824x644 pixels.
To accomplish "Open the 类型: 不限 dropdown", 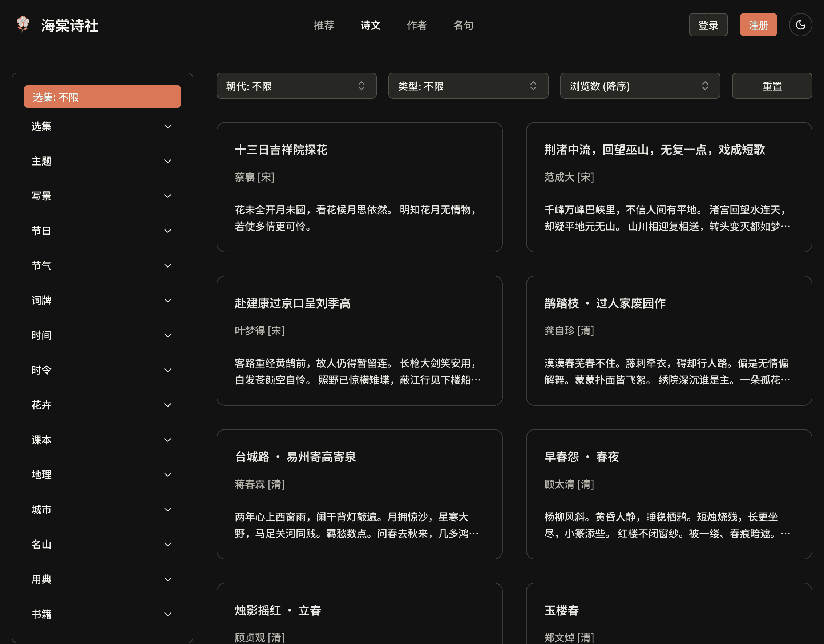I will [468, 86].
